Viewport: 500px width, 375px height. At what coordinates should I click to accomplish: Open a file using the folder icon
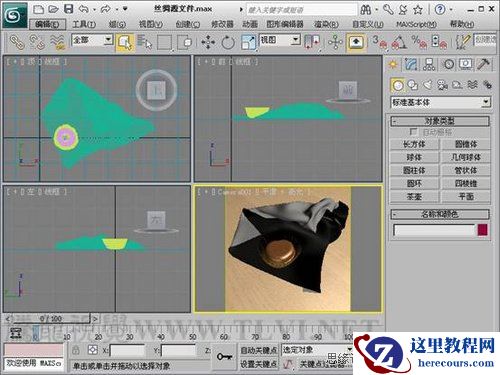click(x=53, y=9)
